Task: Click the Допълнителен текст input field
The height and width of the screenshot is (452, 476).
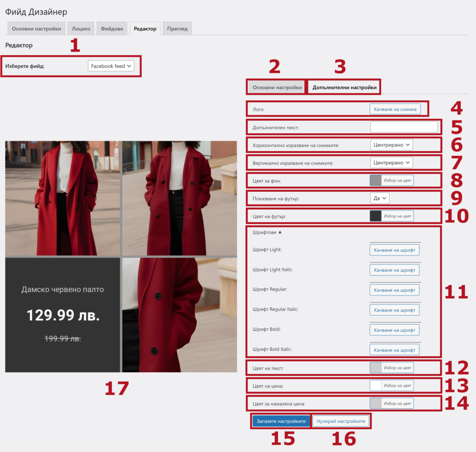Action: (x=403, y=127)
